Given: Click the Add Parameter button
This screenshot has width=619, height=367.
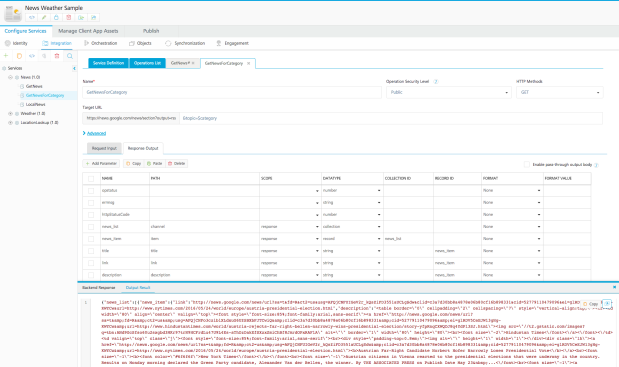Looking at the screenshot, I should coord(101,164).
